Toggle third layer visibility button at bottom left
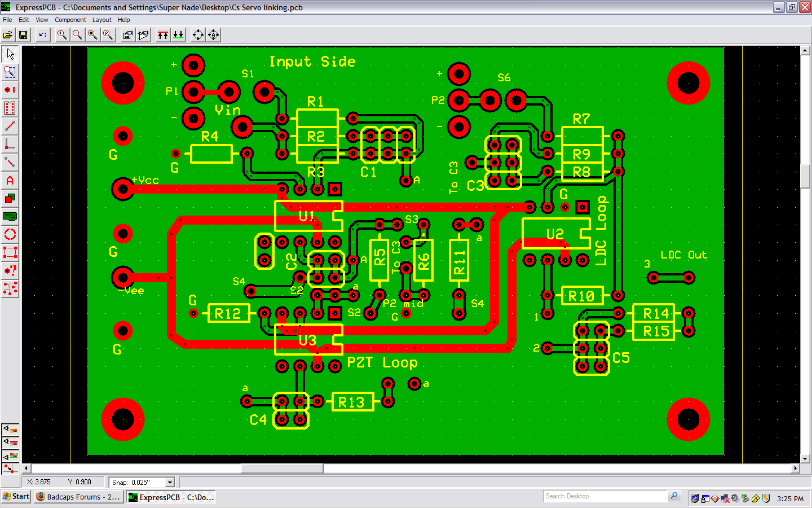This screenshot has width=812, height=508. [10, 456]
